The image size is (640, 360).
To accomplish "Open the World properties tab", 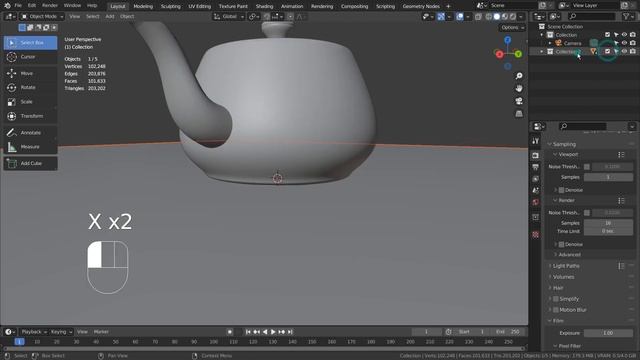I will (x=536, y=202).
